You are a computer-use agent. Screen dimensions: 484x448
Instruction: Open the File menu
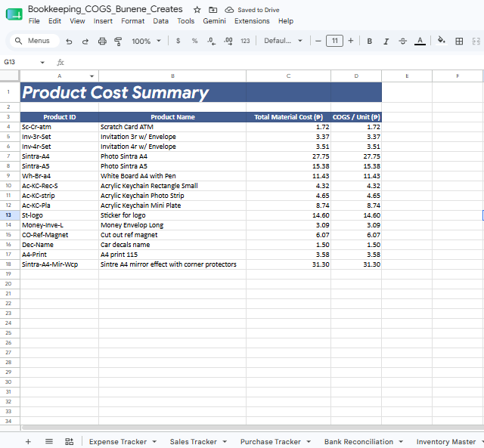(x=34, y=21)
